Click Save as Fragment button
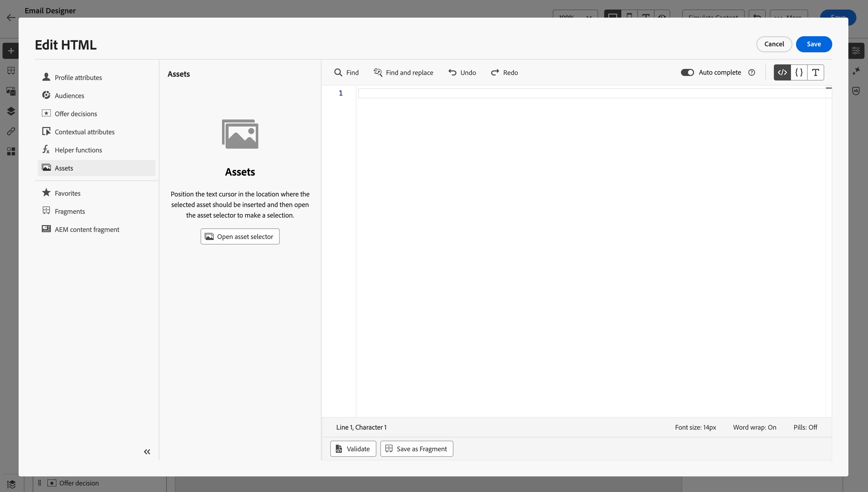Image resolution: width=868 pixels, height=492 pixels. [x=416, y=449]
